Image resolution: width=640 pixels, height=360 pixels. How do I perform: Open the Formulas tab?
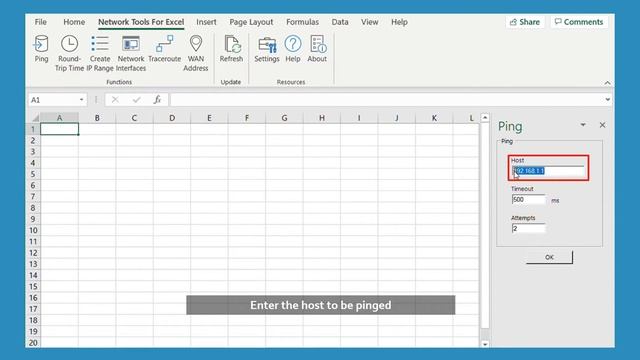tap(302, 22)
